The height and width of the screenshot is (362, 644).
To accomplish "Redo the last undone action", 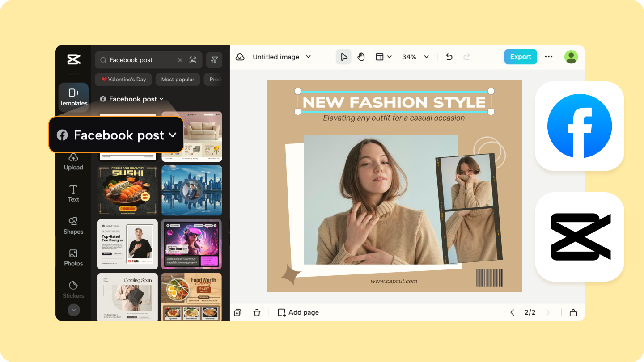I will pos(466,57).
